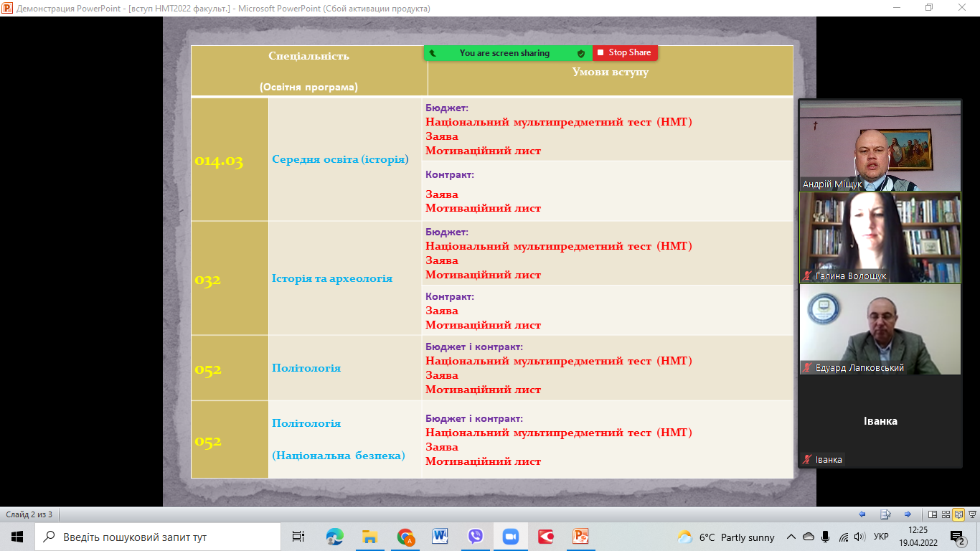Click the green shield security icon
The width and height of the screenshot is (980, 551).
[581, 53]
